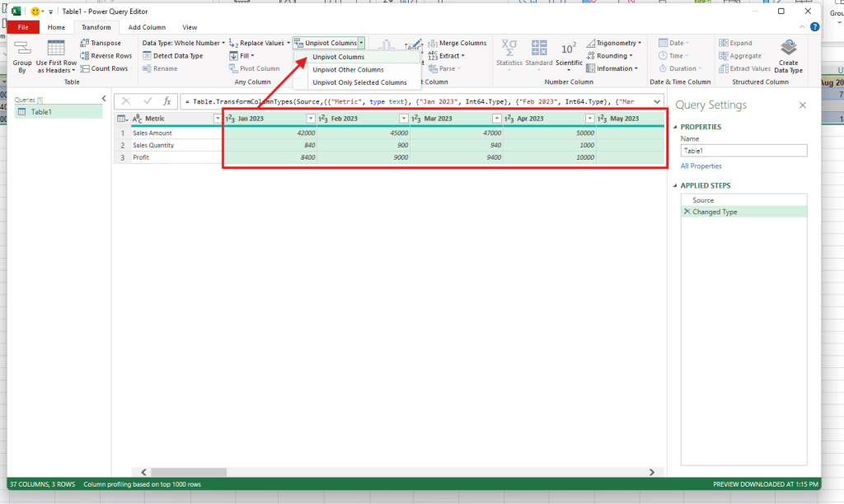
Task: Click the Scientific 10² icon
Action: click(569, 49)
